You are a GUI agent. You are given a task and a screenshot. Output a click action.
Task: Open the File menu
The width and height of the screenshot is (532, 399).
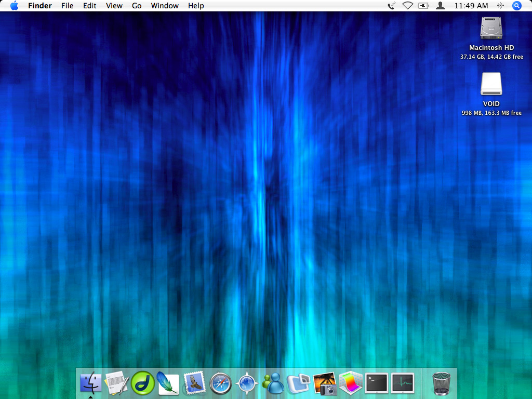[x=67, y=6]
